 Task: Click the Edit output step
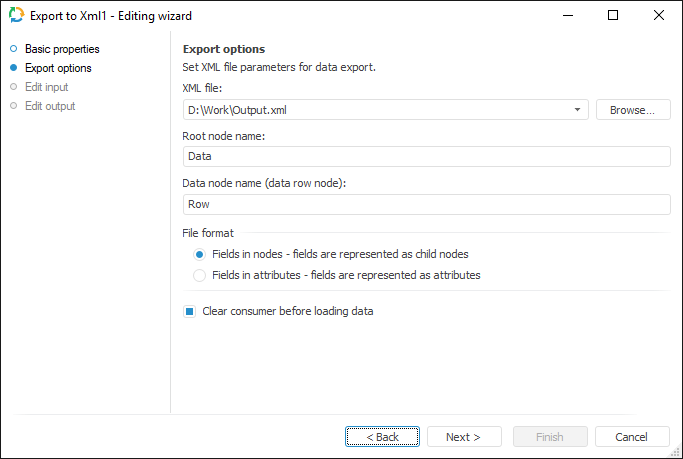(x=50, y=106)
